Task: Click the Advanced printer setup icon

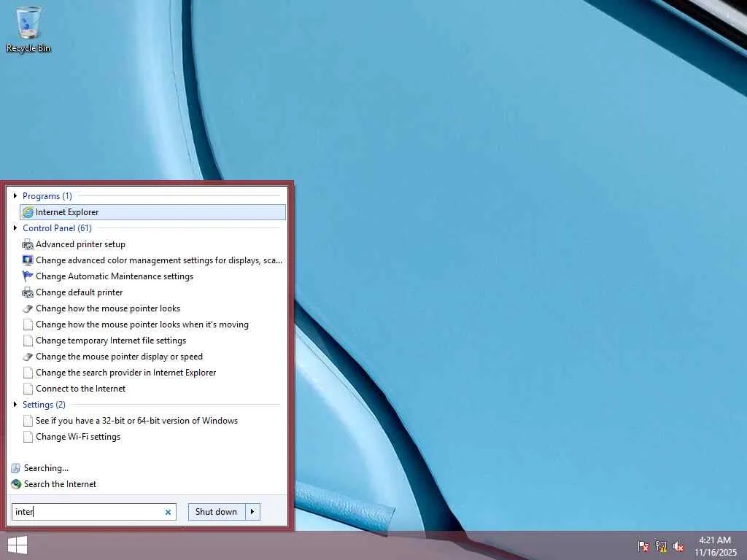Action: [28, 244]
